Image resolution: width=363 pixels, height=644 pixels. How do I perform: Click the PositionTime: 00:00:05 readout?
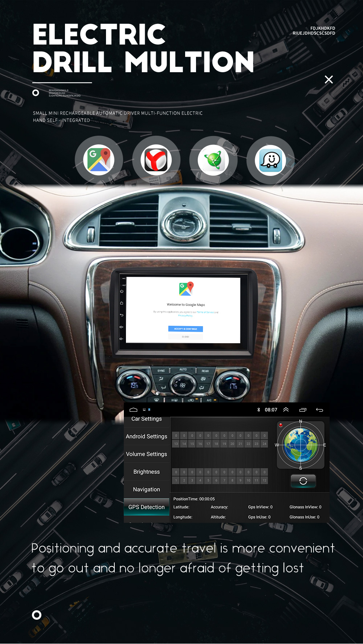click(x=194, y=499)
